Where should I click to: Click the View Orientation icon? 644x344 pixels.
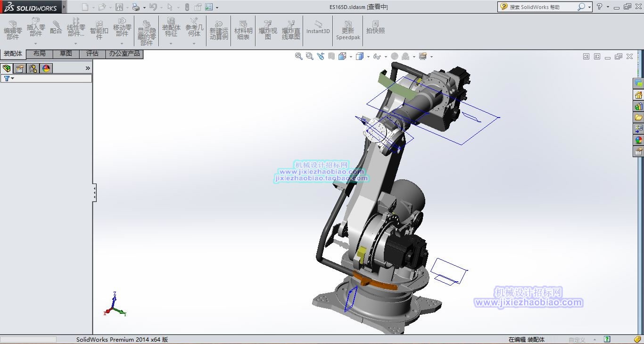tap(342, 56)
